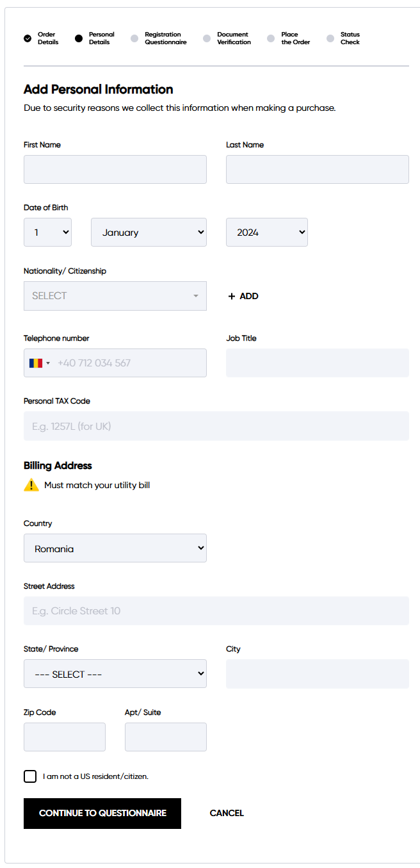Click the Romanian flag country code selector

point(38,363)
